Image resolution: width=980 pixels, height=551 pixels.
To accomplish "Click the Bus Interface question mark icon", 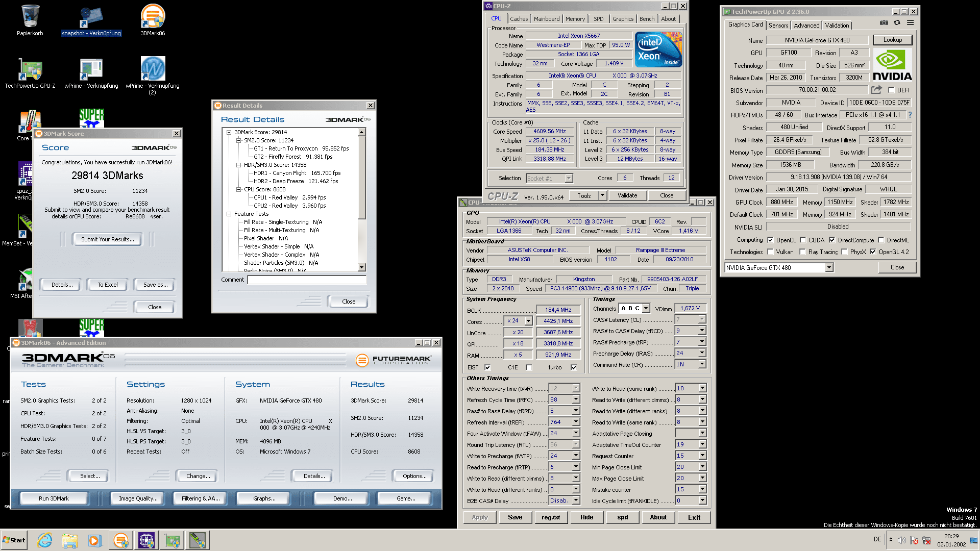I will pos(910,115).
